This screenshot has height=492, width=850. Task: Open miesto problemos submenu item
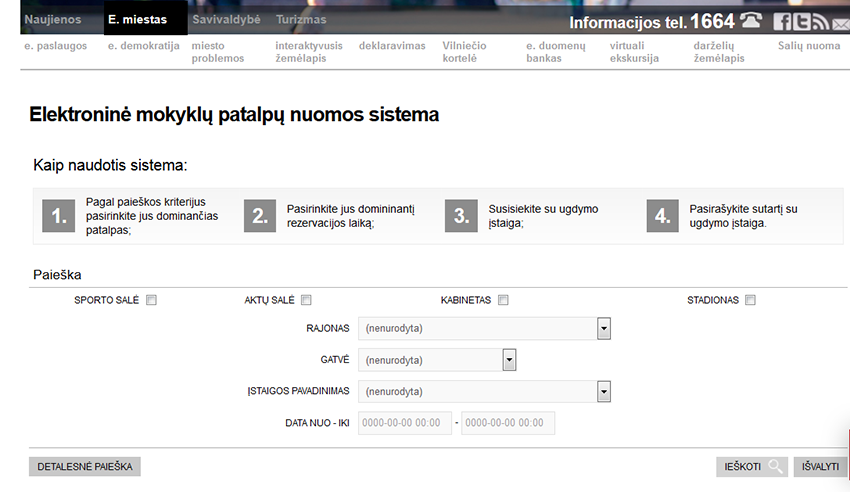[x=218, y=52]
